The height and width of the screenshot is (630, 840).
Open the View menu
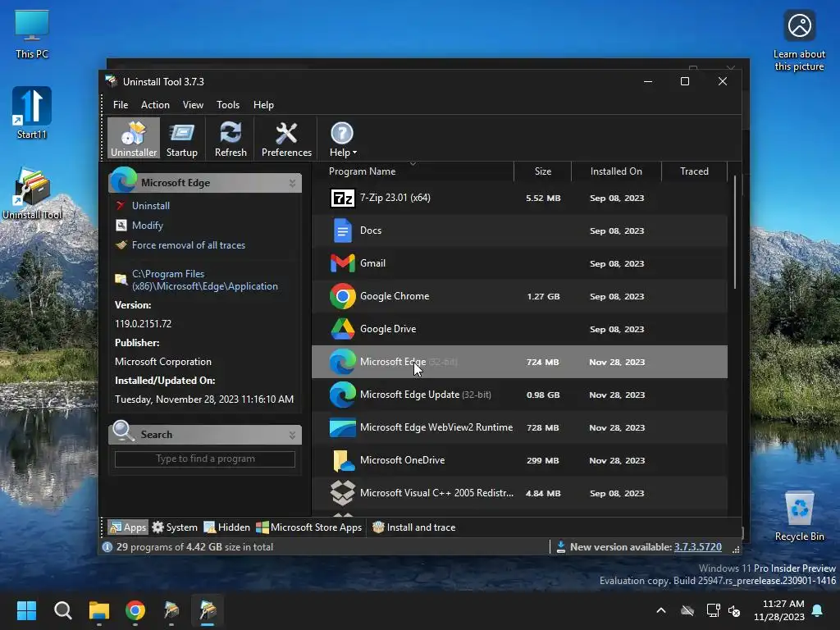click(193, 105)
